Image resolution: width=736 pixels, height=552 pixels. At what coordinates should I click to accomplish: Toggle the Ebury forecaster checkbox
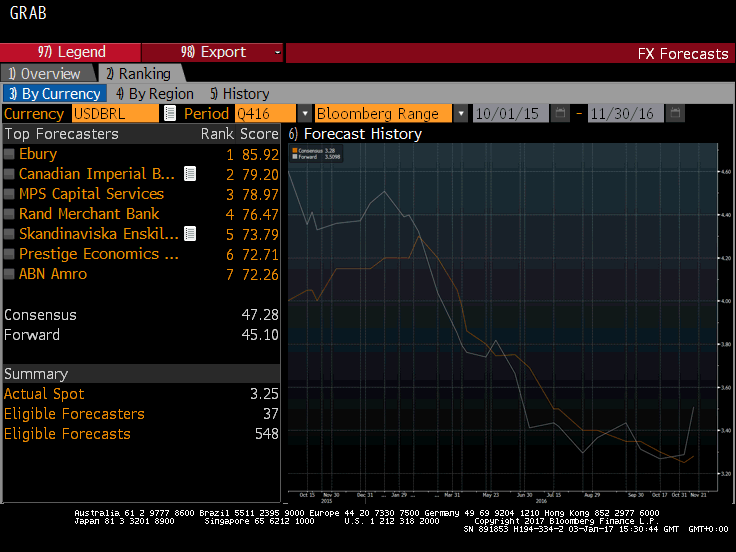point(9,153)
